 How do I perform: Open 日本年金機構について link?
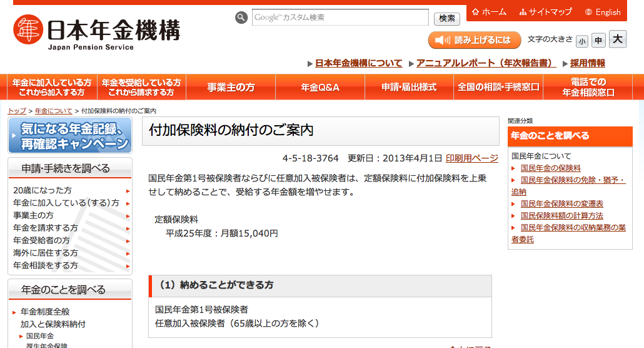click(358, 63)
